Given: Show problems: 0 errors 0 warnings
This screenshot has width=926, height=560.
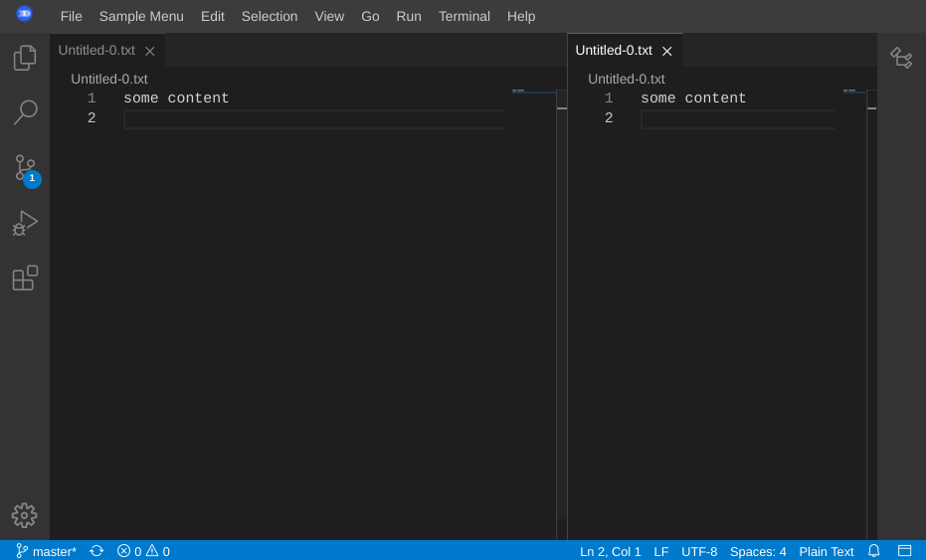Looking at the screenshot, I should (143, 551).
